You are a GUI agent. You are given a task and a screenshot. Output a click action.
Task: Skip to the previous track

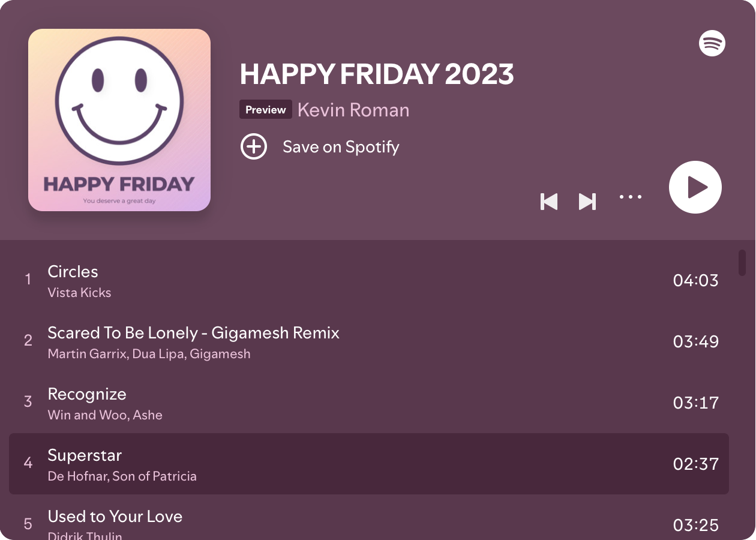coord(549,202)
